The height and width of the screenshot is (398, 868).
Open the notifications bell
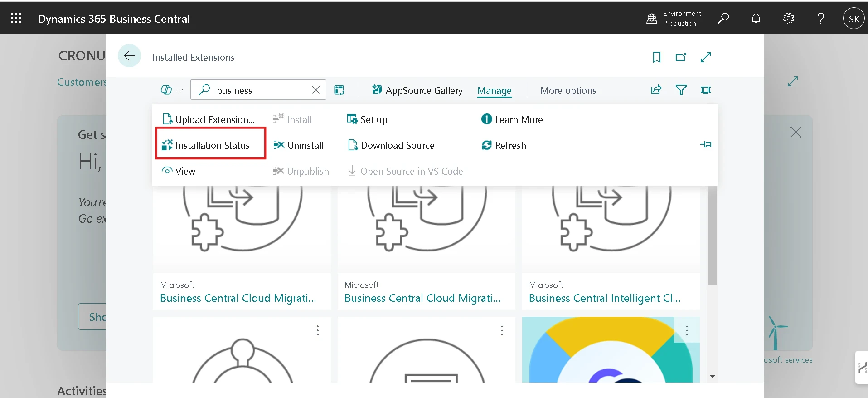click(756, 18)
